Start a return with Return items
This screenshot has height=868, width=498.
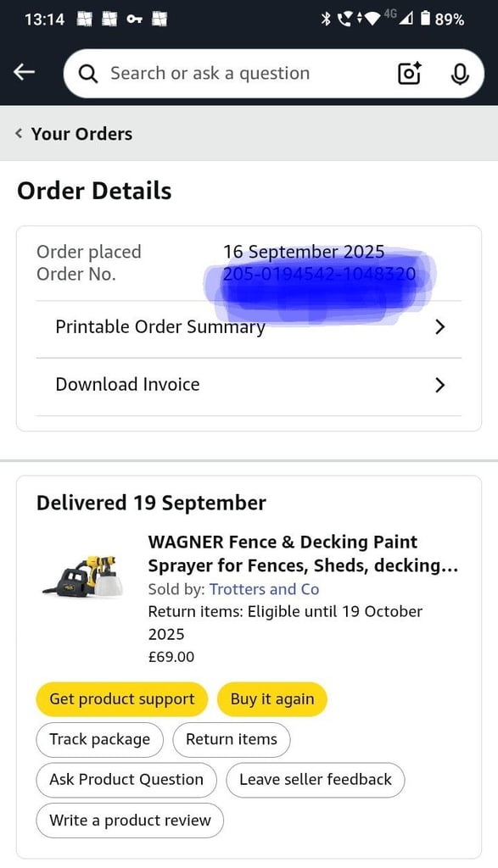(232, 739)
